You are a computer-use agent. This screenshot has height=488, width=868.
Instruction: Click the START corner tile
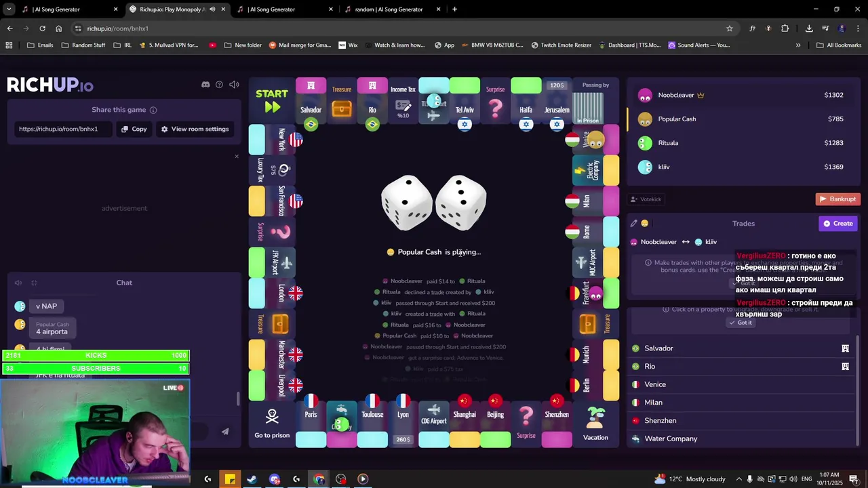[x=272, y=101]
